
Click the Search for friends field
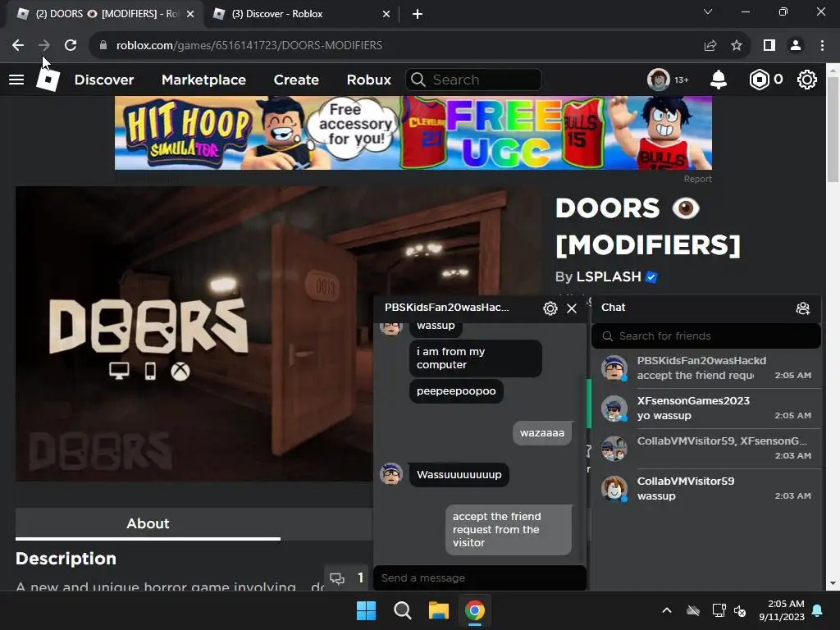pos(706,336)
